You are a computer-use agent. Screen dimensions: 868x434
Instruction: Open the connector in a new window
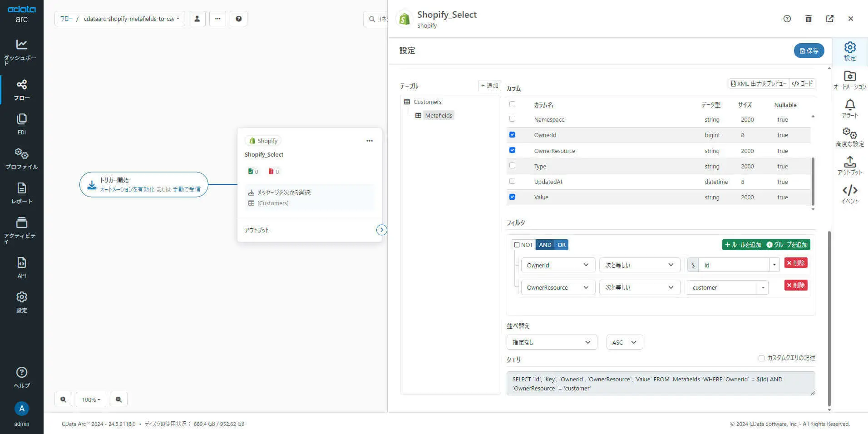(829, 19)
